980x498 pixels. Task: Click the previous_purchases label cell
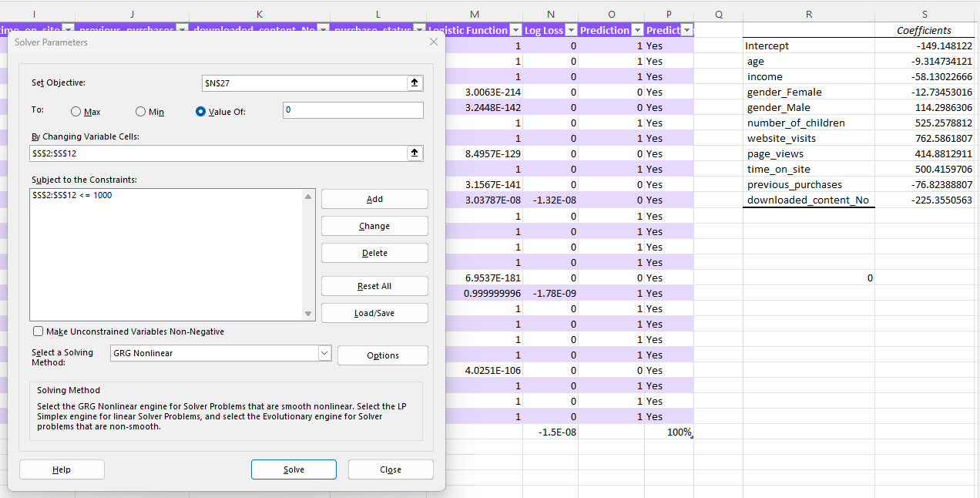point(808,184)
